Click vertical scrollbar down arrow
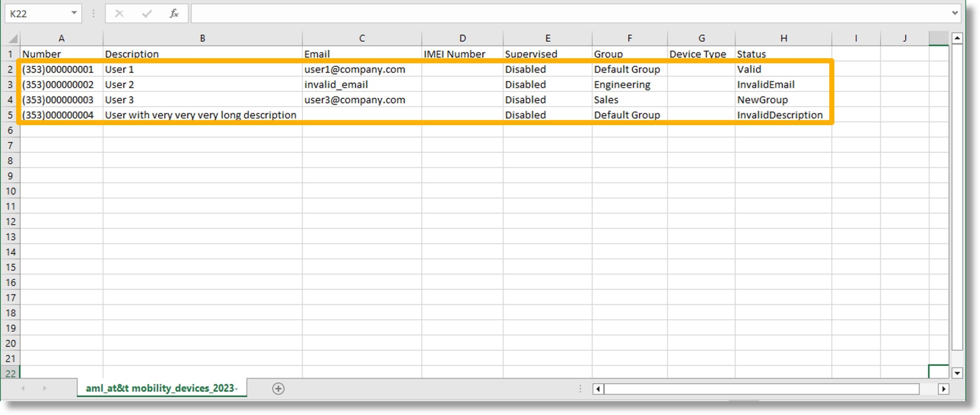Image resolution: width=980 pixels, height=415 pixels. (x=957, y=373)
